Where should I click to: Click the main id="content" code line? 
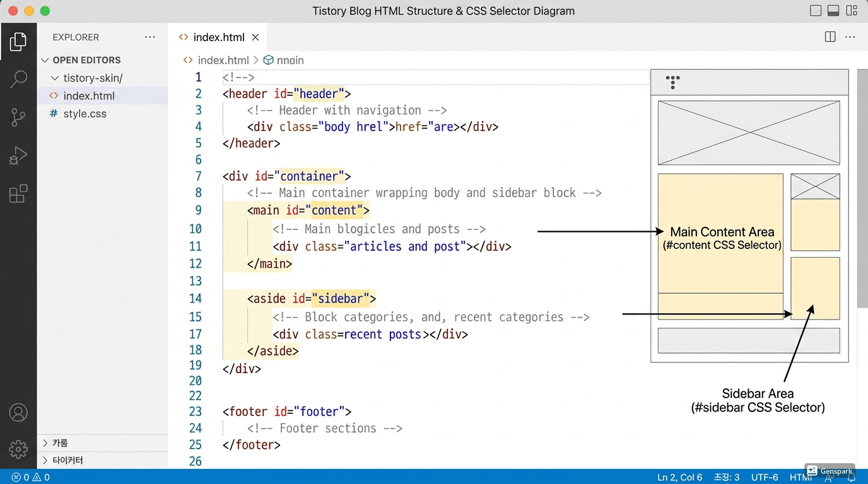click(308, 210)
